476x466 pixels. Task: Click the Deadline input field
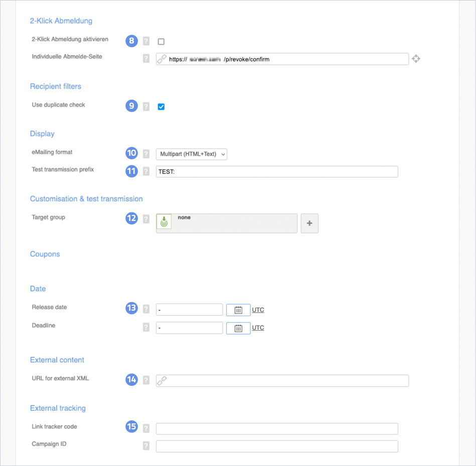[x=190, y=328]
